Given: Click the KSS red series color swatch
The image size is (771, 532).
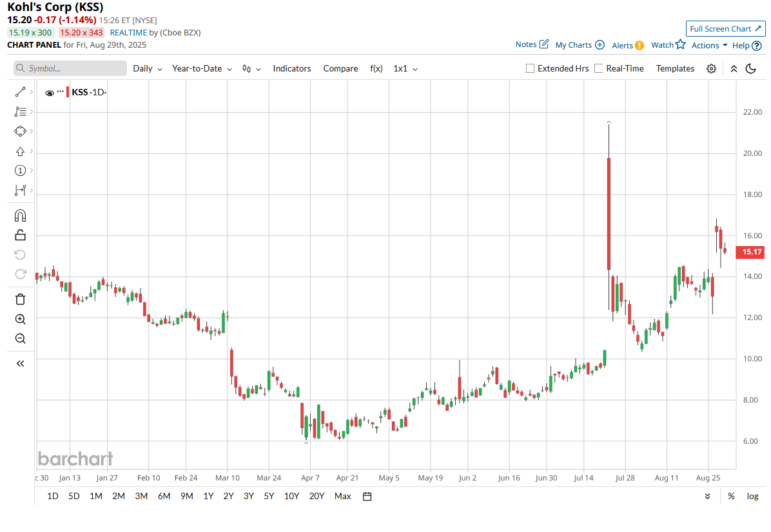Looking at the screenshot, I should coord(67,92).
